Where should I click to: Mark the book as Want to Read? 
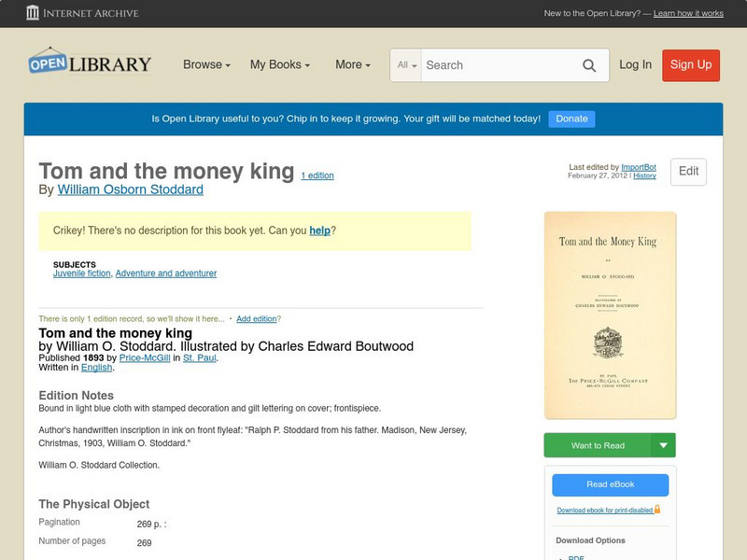pyautogui.click(x=598, y=445)
